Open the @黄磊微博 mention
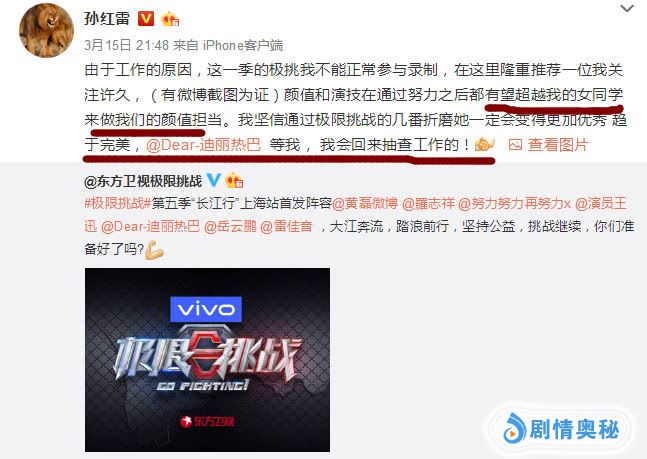This screenshot has width=647, height=459. click(x=365, y=203)
